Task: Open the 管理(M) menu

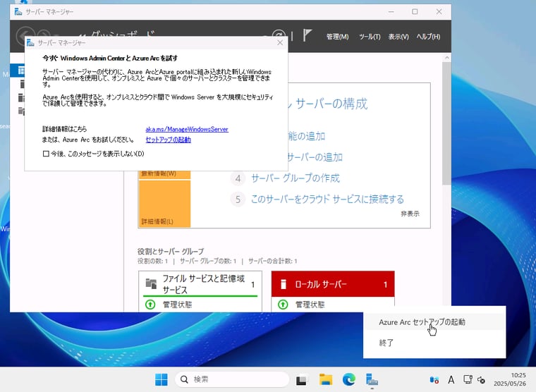Action: [337, 37]
